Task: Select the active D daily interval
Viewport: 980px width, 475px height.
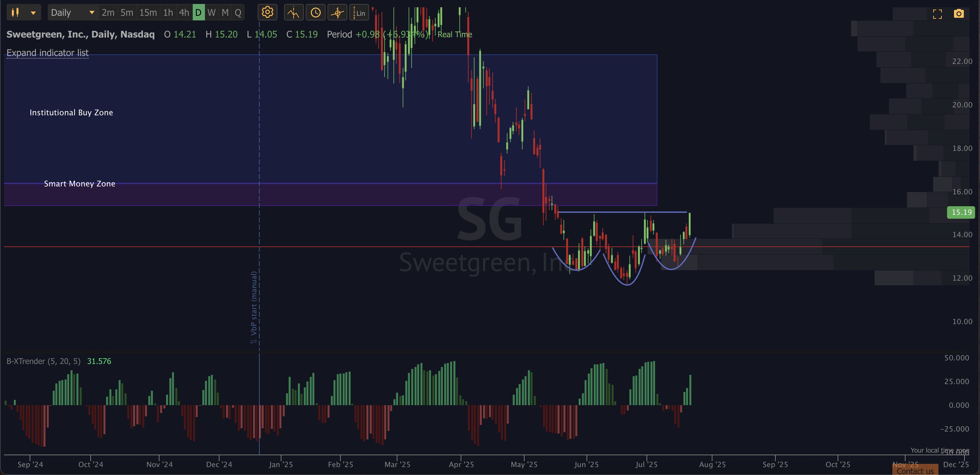Action: point(198,13)
